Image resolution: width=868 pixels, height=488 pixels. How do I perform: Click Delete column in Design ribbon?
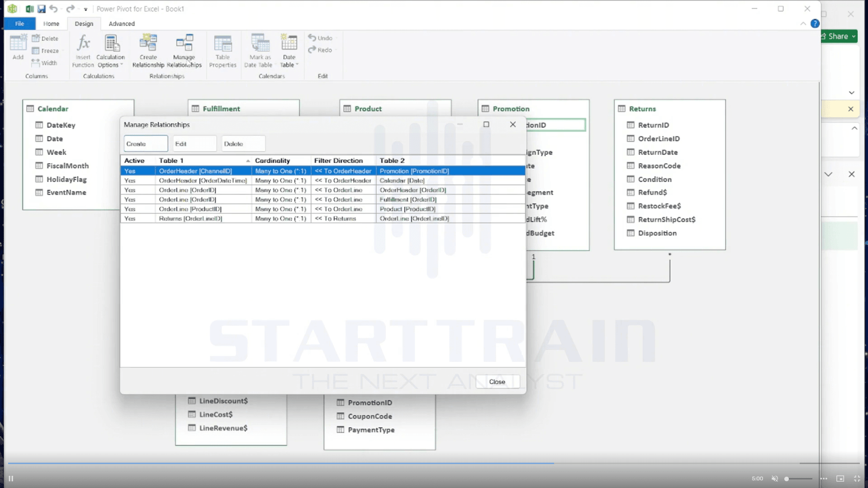coord(45,38)
